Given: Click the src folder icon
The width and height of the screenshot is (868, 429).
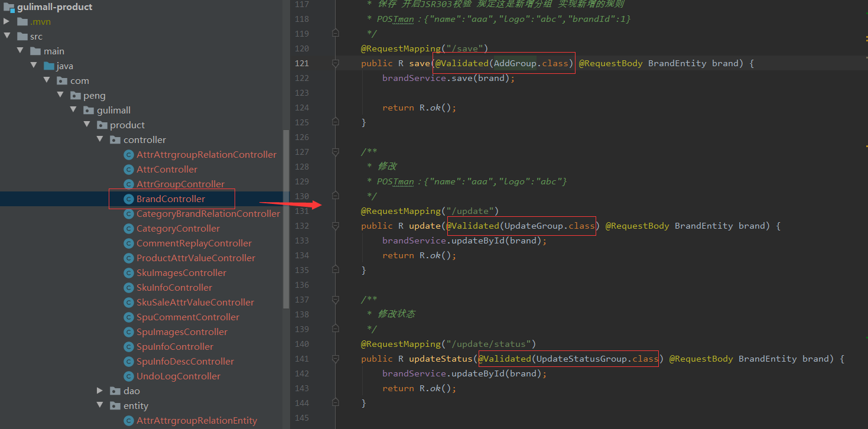Looking at the screenshot, I should [22, 36].
